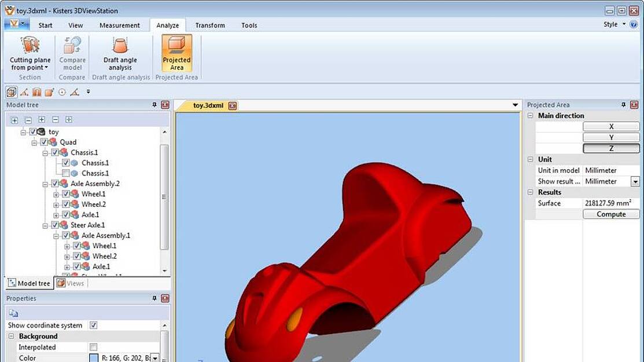Collapse the Axle Assembly.2 node

point(45,184)
